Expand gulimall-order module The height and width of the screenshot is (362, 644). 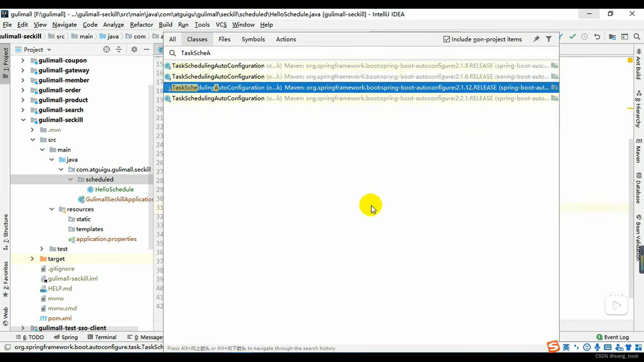(x=23, y=90)
